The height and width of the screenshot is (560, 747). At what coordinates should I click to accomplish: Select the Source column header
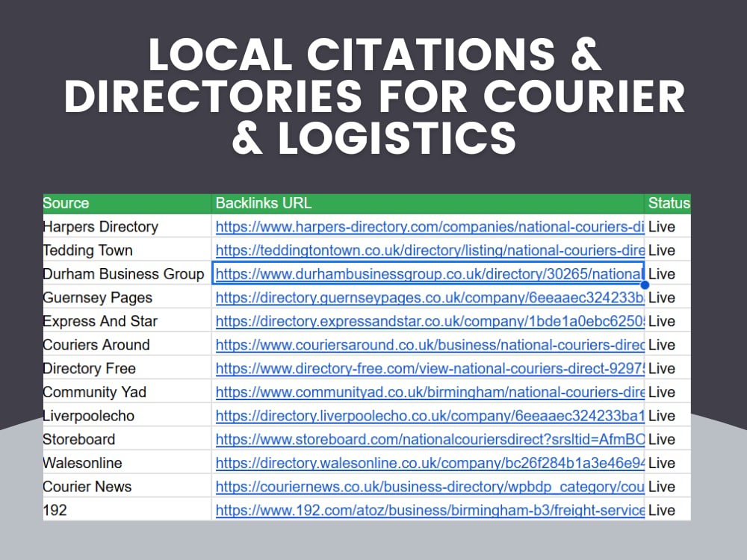pyautogui.click(x=127, y=203)
